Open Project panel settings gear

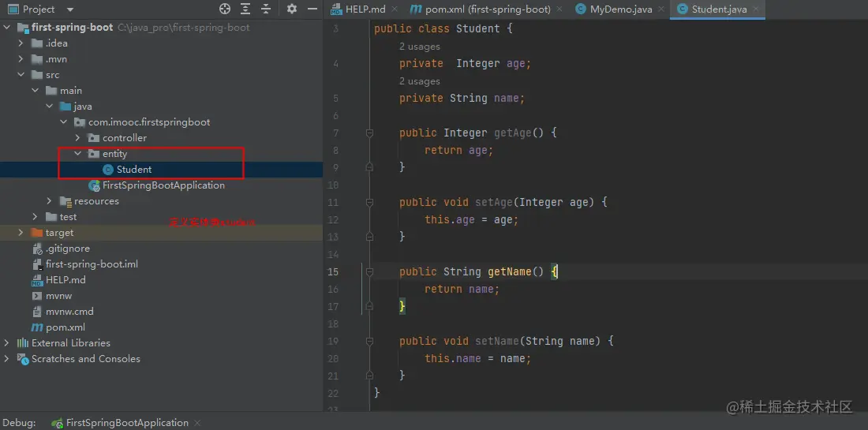coord(292,9)
